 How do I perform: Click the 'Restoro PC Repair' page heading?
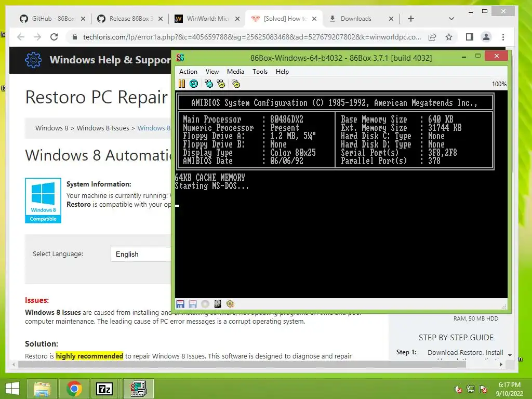97,97
